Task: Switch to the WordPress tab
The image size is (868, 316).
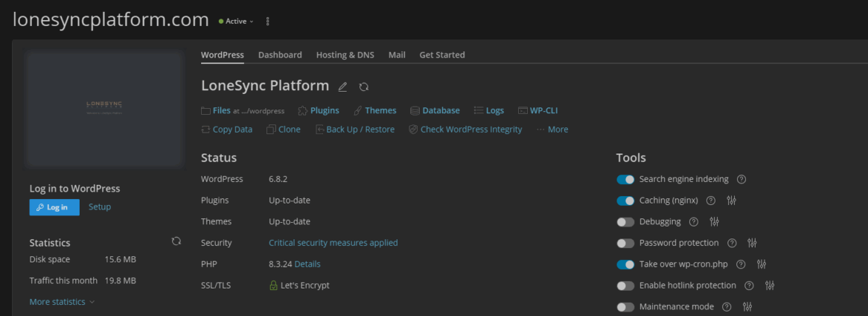Action: tap(222, 55)
